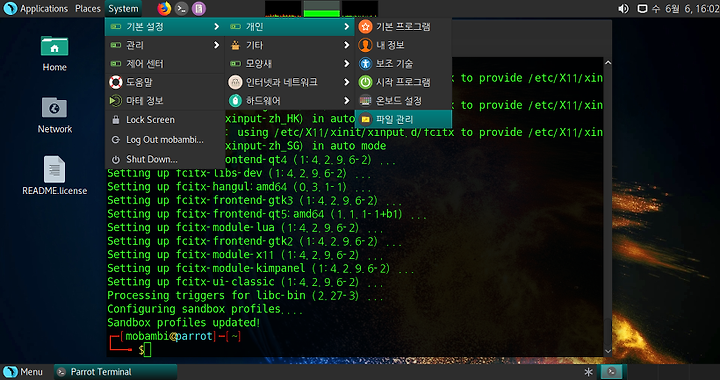Choose 시작 프로그램 menu entry
720x380 pixels.
[x=403, y=82]
